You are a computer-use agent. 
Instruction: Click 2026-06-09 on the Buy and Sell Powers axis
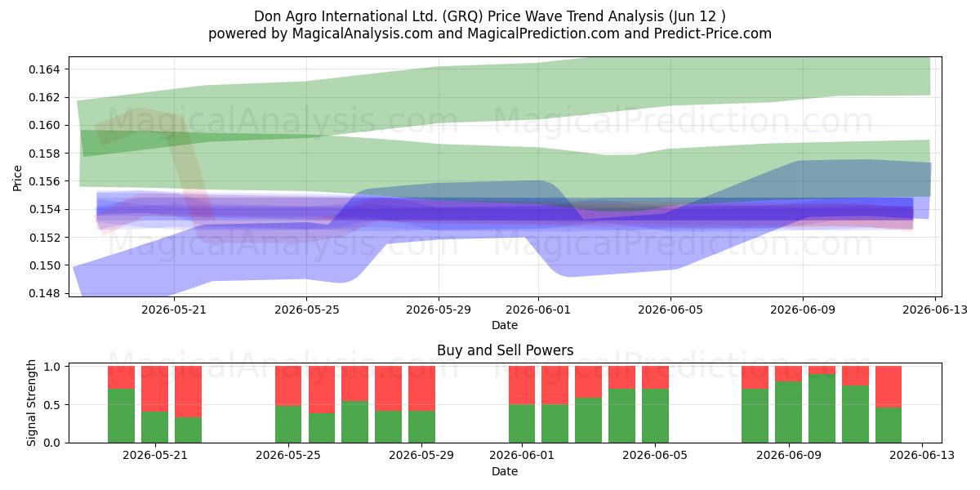coord(789,456)
